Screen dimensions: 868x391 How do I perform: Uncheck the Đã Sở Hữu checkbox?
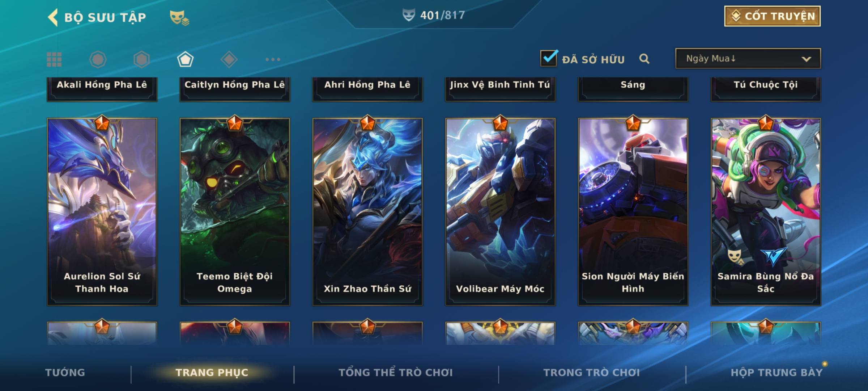[549, 58]
